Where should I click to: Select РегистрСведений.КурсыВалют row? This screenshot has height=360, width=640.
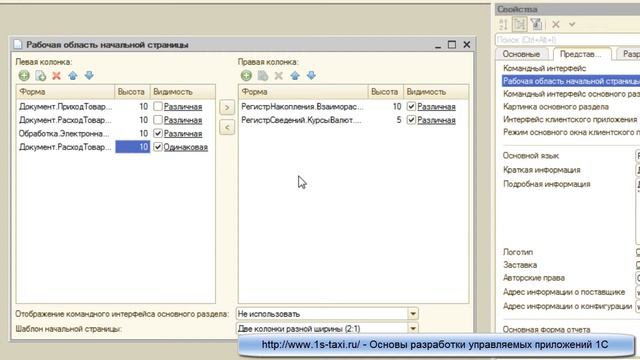coord(302,120)
